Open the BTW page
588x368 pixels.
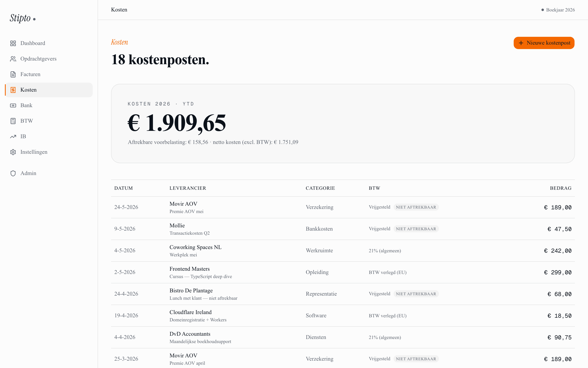(49, 121)
